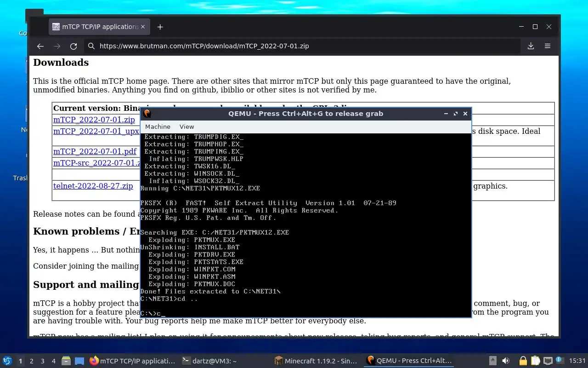Maximize the browser window
The image size is (588, 368).
(535, 27)
